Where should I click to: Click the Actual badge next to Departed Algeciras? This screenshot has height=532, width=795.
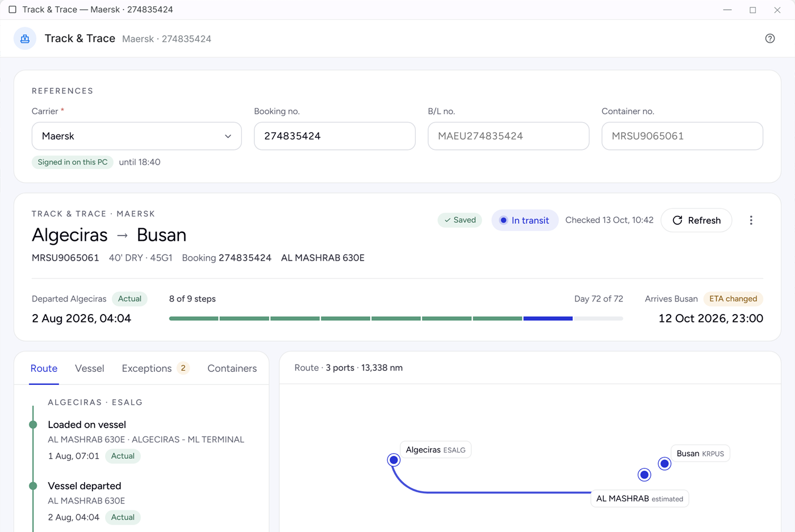tap(129, 299)
